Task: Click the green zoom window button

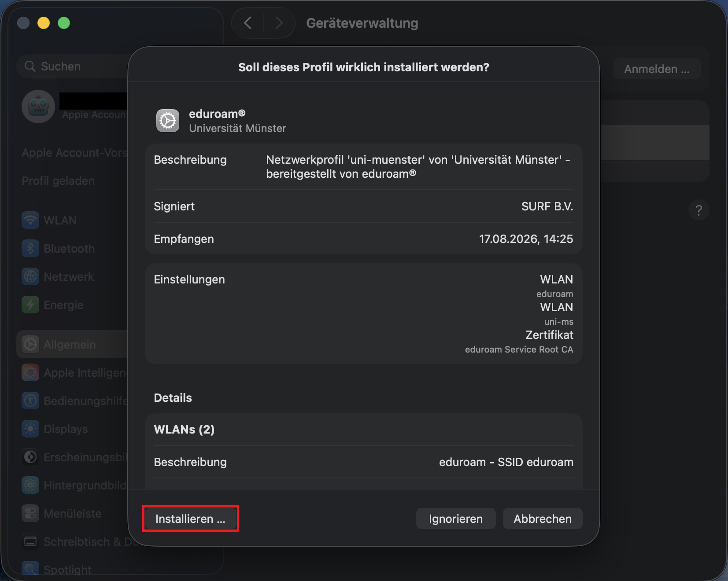Action: [x=64, y=23]
